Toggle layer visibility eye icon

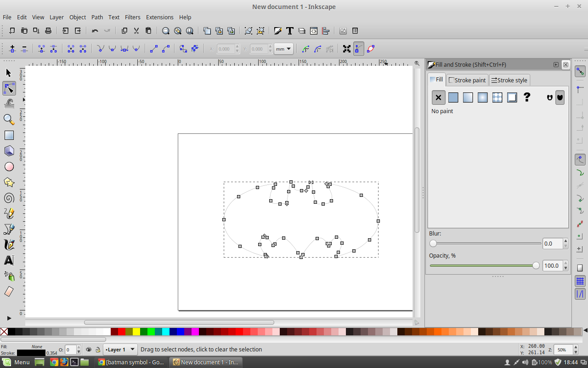click(89, 350)
